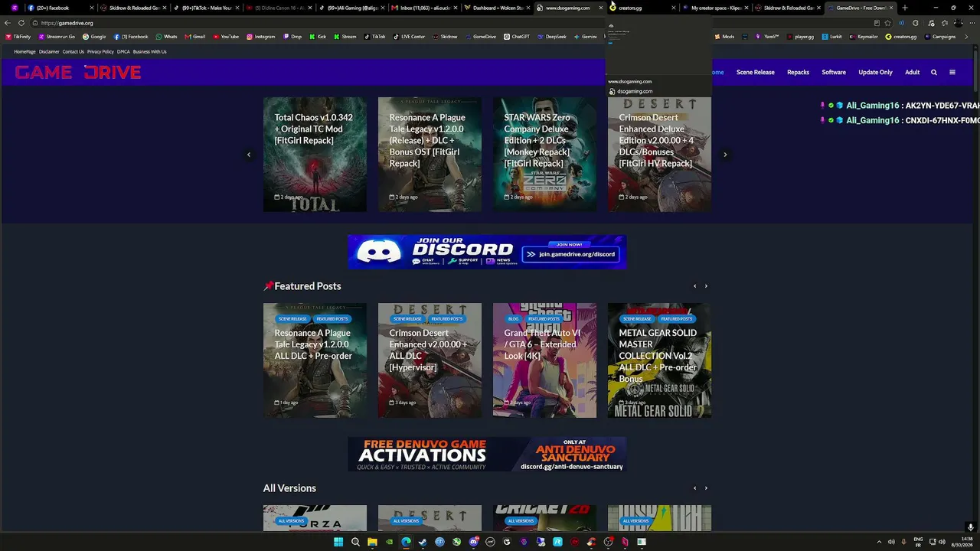Open Grand Theft Auto VI featured post
This screenshot has width=980, height=551.
click(544, 360)
